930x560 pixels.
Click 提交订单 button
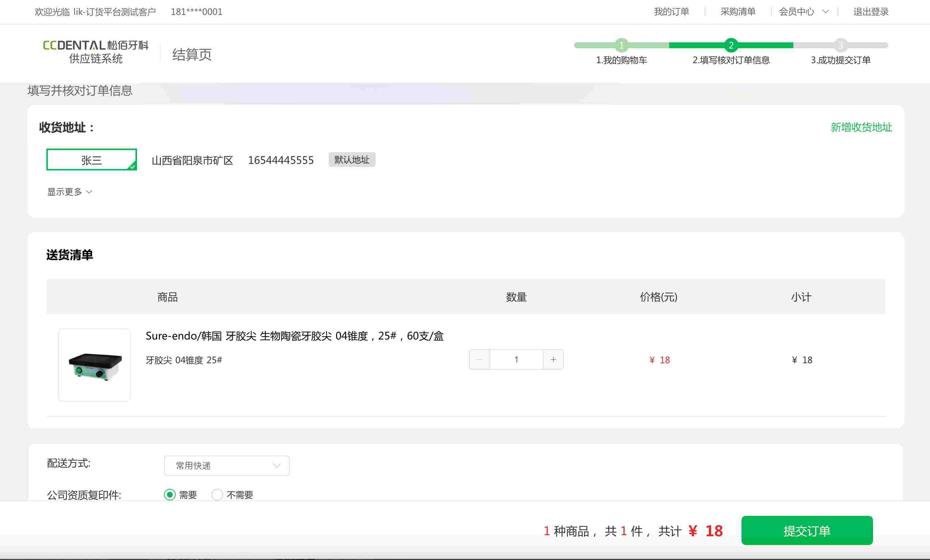[807, 530]
